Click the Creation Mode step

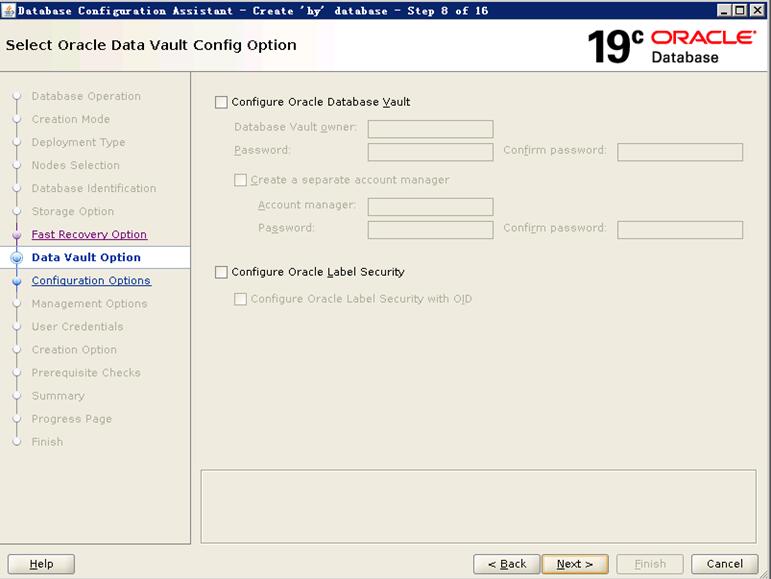click(x=71, y=119)
